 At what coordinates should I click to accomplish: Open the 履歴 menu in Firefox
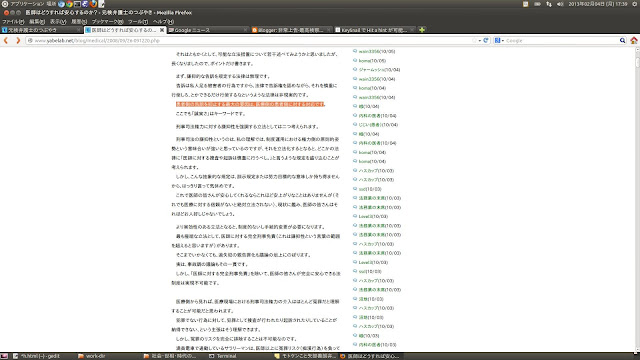(79, 21)
